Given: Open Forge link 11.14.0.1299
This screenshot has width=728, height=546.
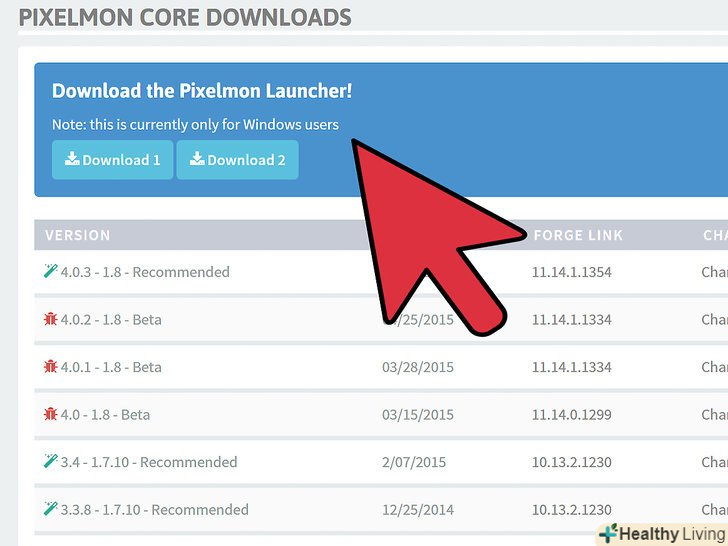Looking at the screenshot, I should pos(572,415).
